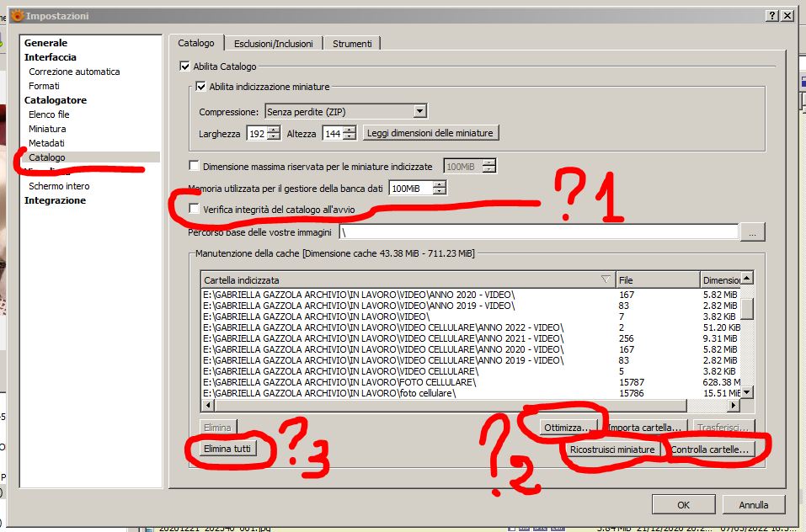
Task: Open the Formati settings page
Action: 44,86
